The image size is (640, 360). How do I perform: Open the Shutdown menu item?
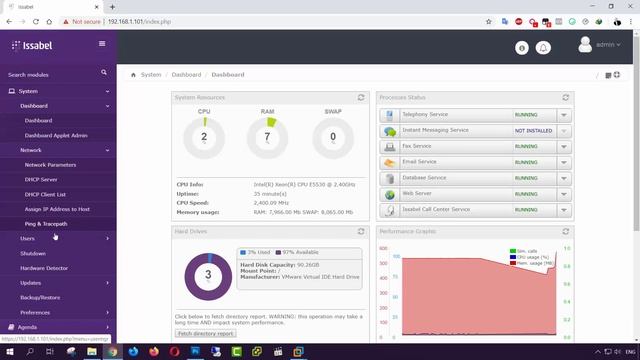(33, 253)
